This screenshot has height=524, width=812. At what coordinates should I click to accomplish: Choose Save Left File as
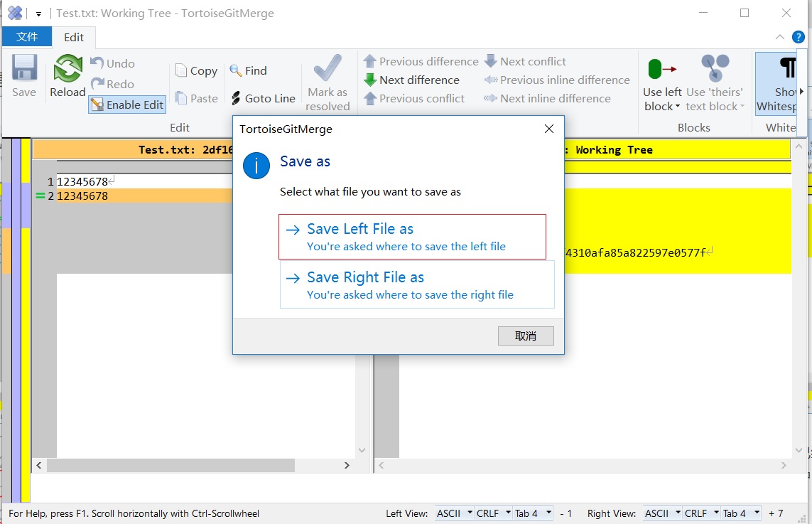tap(412, 237)
